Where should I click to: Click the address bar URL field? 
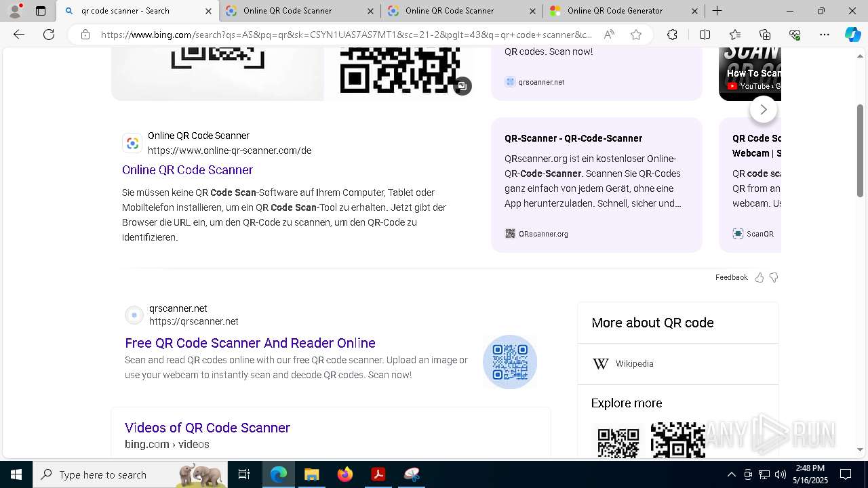point(346,35)
